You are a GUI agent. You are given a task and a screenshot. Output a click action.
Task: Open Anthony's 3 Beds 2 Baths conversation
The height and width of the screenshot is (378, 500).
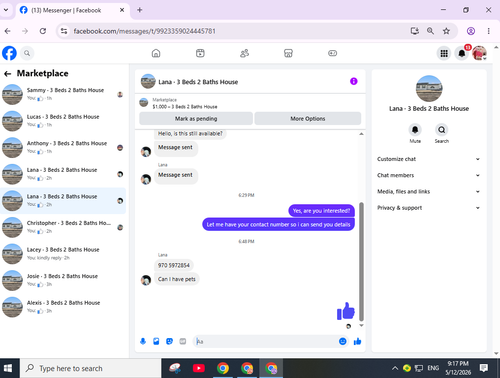pos(63,147)
